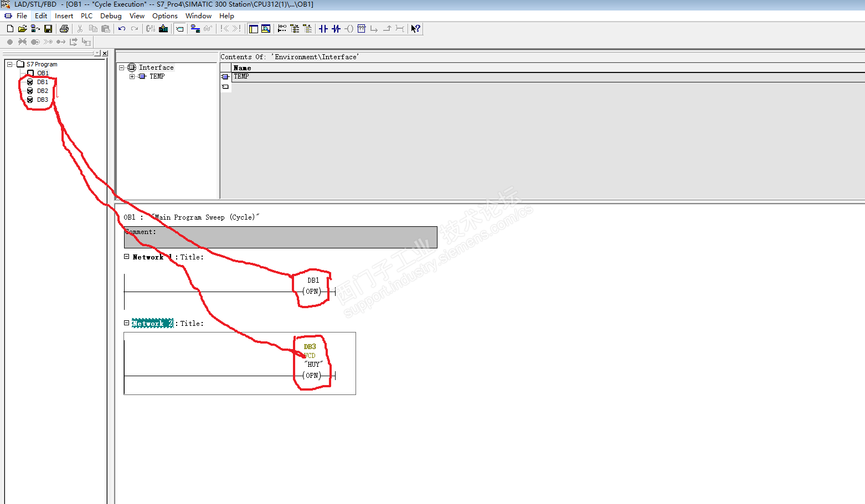865x504 pixels.
Task: Click the DB3 address in Network 2
Action: [x=310, y=347]
